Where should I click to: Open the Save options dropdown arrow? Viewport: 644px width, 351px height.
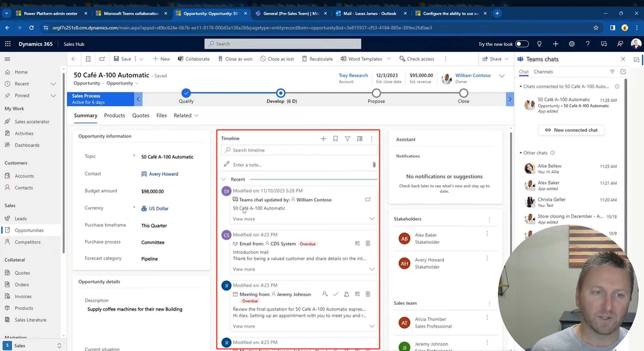tap(141, 59)
